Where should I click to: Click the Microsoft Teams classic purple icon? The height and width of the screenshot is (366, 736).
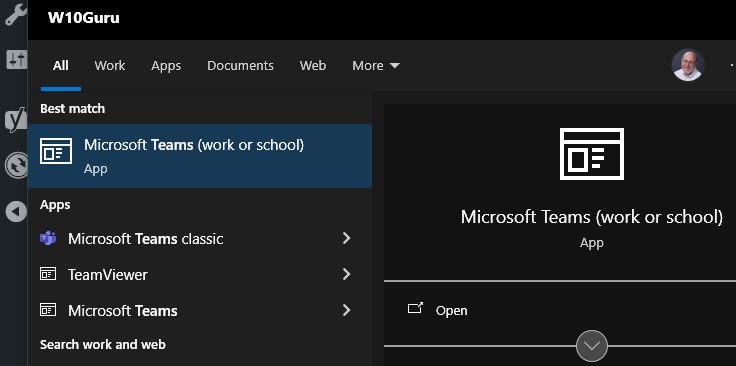click(x=48, y=239)
